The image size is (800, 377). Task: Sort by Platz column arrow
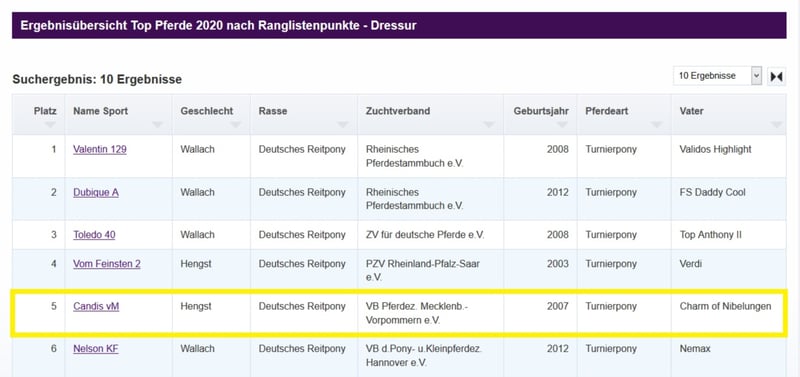coord(50,124)
